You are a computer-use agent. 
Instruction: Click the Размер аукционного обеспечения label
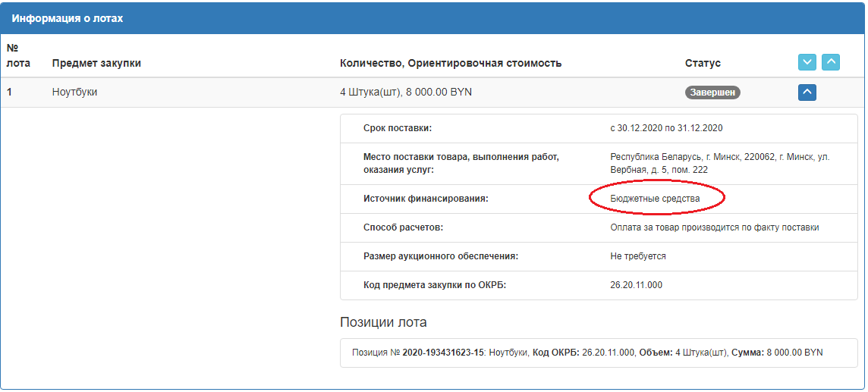(441, 256)
